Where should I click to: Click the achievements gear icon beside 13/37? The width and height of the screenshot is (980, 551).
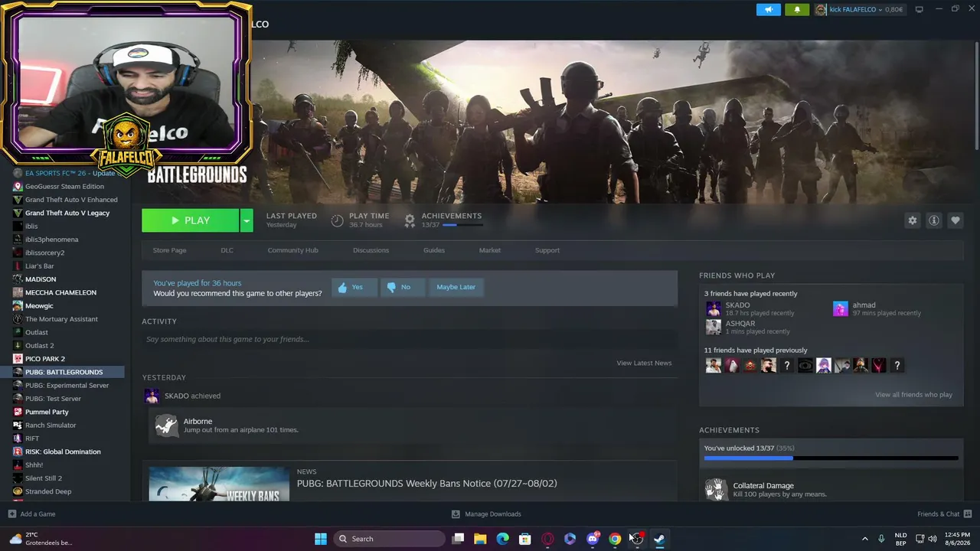coord(410,220)
